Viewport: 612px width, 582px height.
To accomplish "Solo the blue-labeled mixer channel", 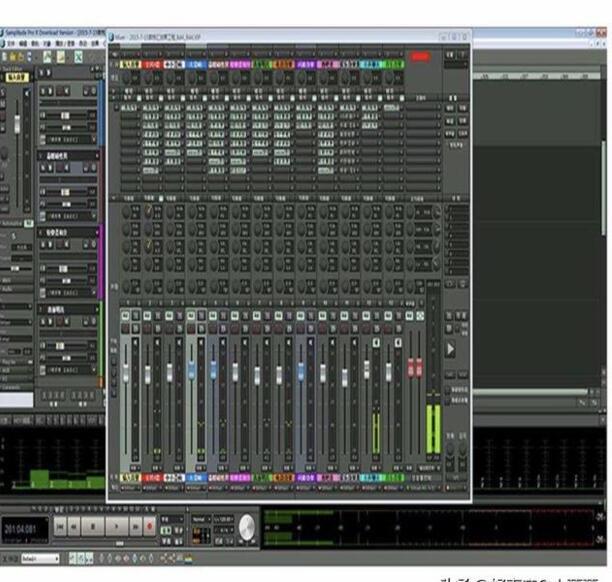I will coord(201,315).
